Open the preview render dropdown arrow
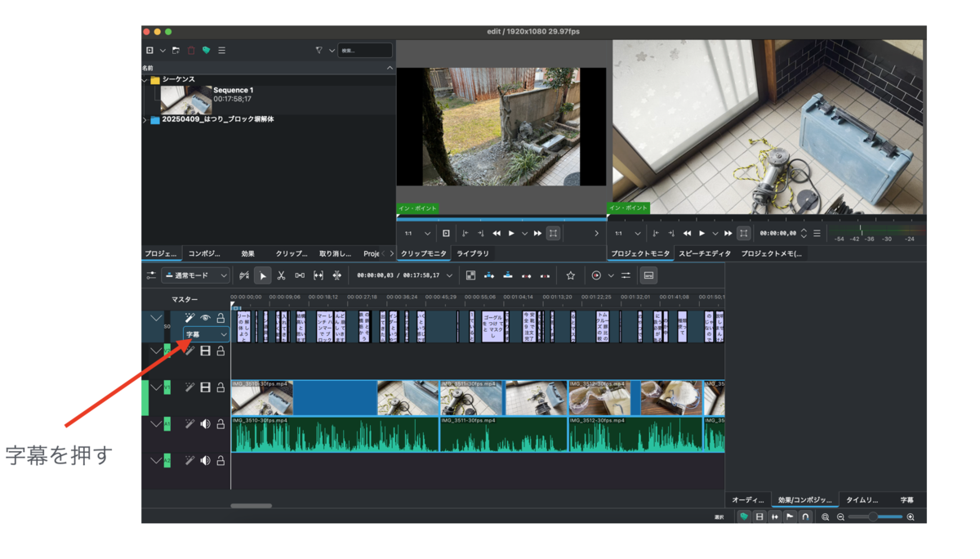The image size is (980, 559). pos(611,276)
